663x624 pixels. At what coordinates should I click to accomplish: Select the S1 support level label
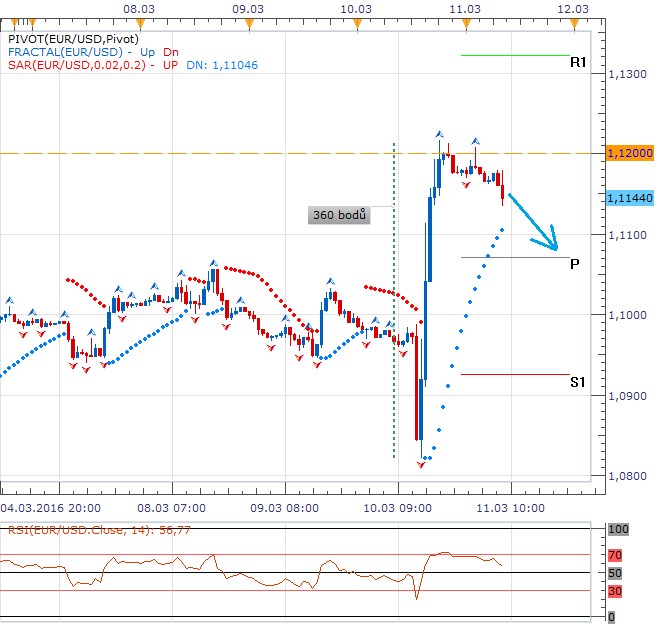(x=577, y=381)
